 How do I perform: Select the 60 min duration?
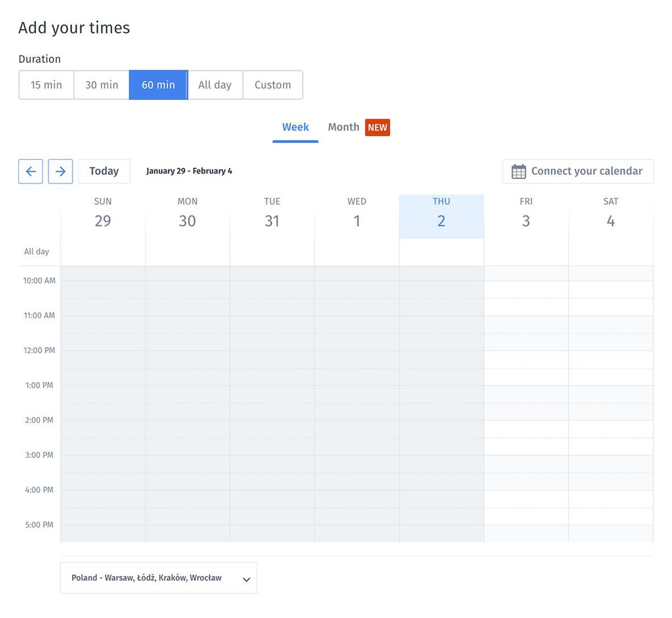click(x=158, y=85)
